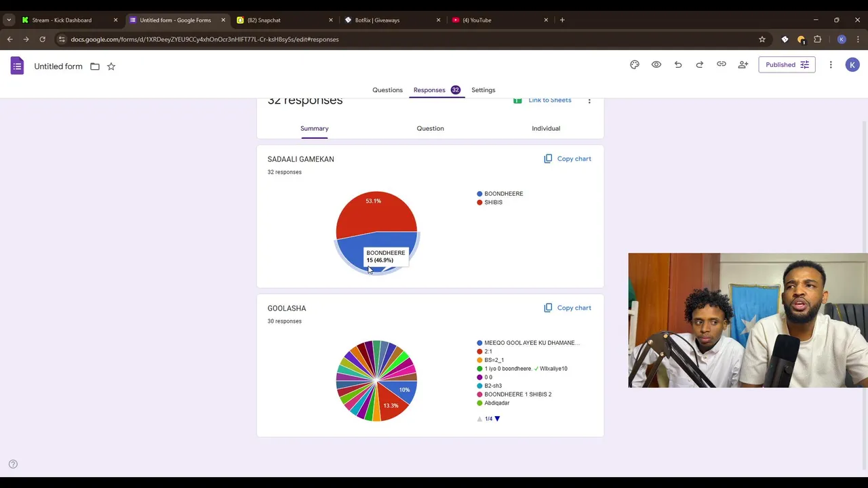Click the BOONDHEERE legend blue dot
This screenshot has height=488, width=868.
(x=479, y=194)
